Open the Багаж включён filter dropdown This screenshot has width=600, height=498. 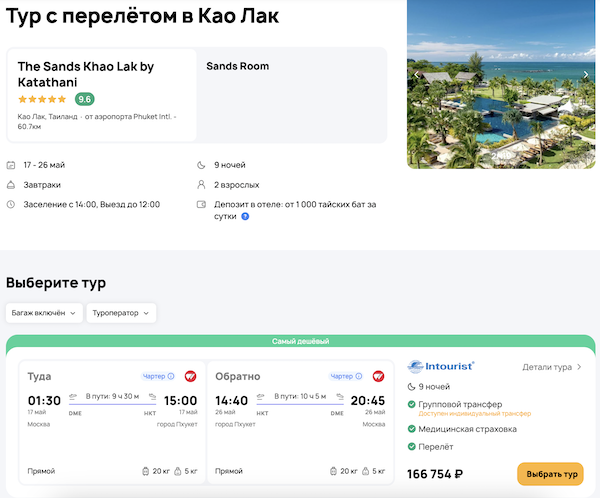[x=42, y=313]
